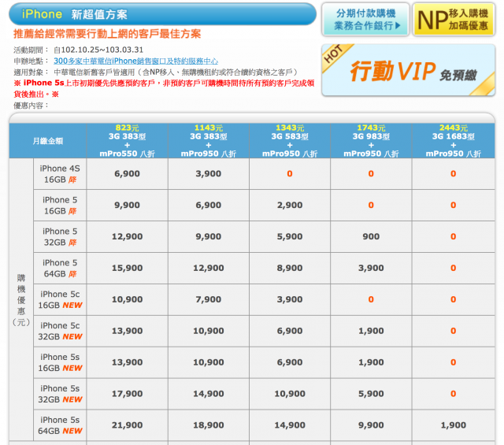Screen dimensions: 504x445
Task: Click the iPhone 5c 32GB NEW row label
Action: coord(60,331)
